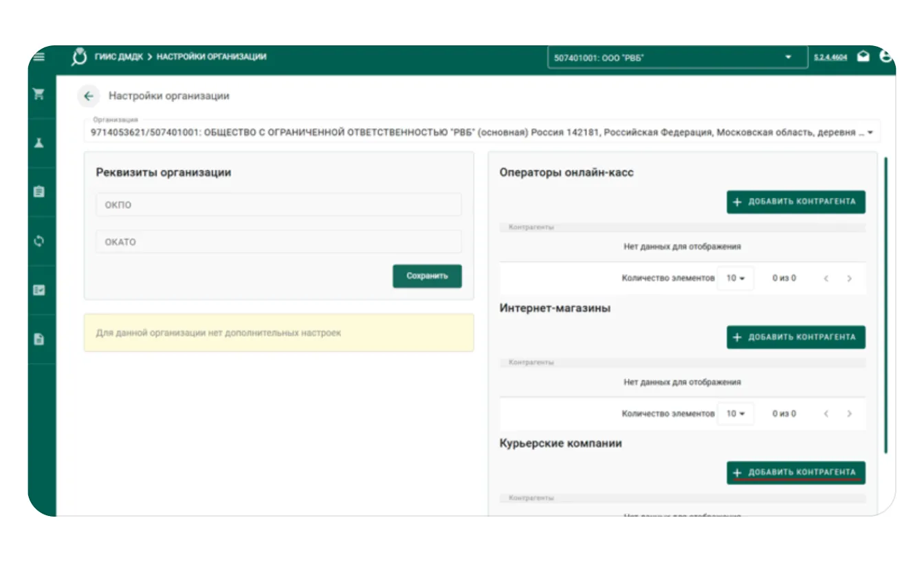Add contractor under Курьерские компании
The image size is (924, 562).
[x=795, y=473]
